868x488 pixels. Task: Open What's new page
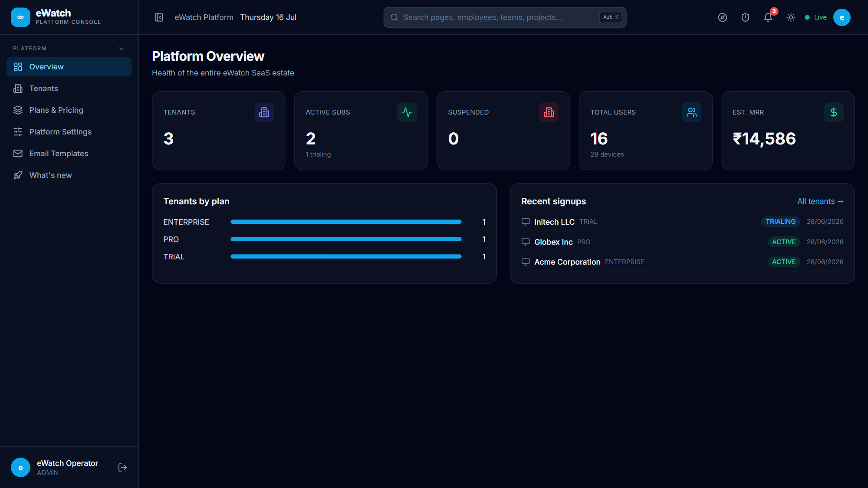[x=69, y=175]
